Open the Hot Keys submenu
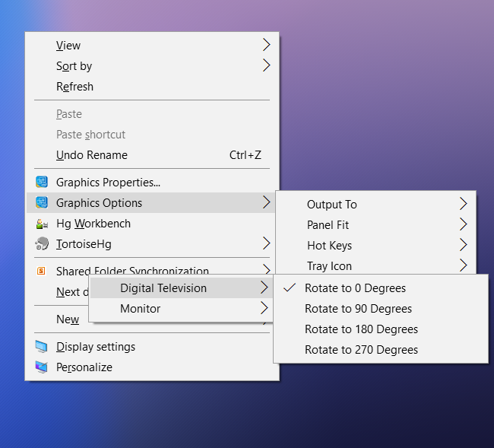Image resolution: width=494 pixels, height=448 pixels. tap(463, 245)
